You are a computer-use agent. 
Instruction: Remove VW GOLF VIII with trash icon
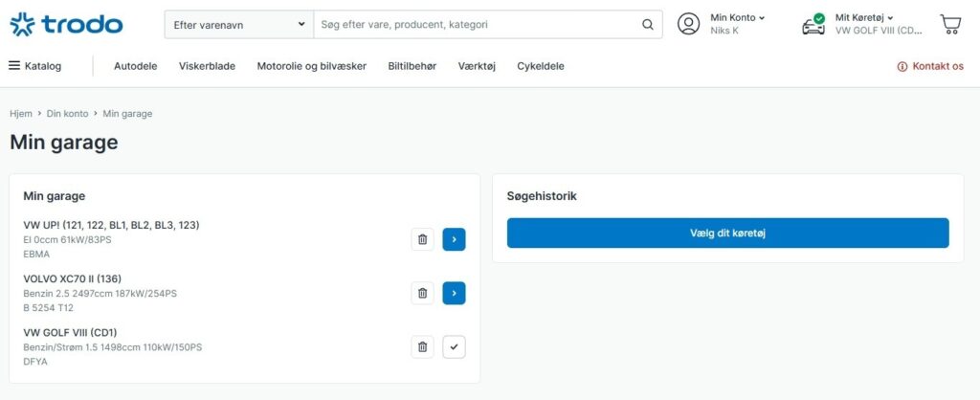[422, 346]
